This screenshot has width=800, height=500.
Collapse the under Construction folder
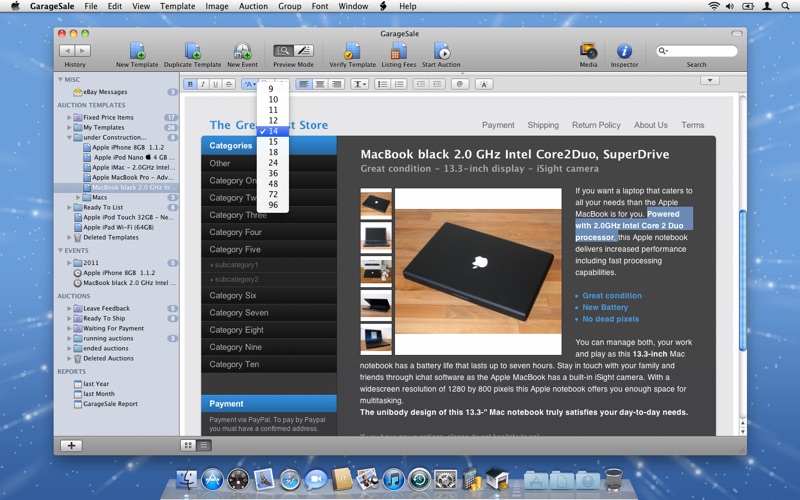[x=70, y=137]
